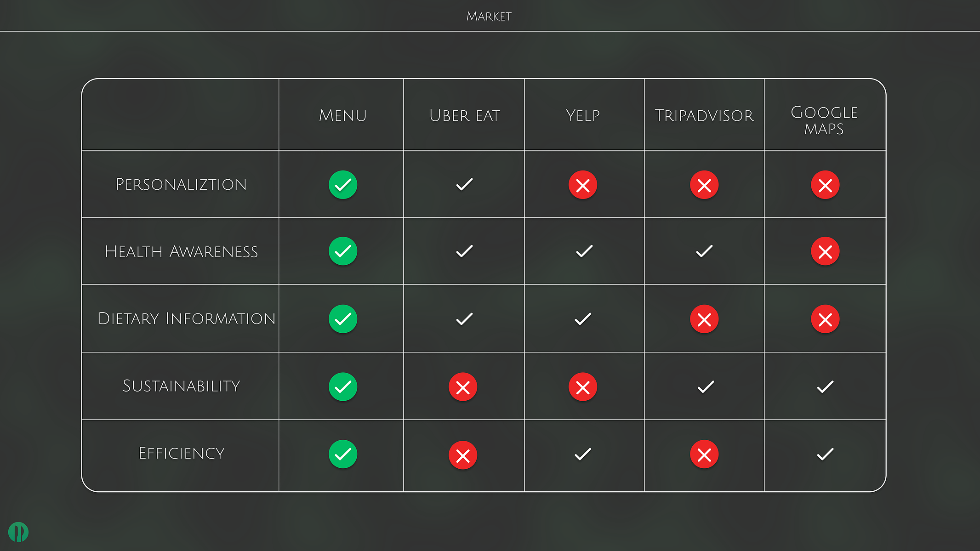The width and height of the screenshot is (980, 551).
Task: Select the Google Maps column header
Action: click(824, 120)
